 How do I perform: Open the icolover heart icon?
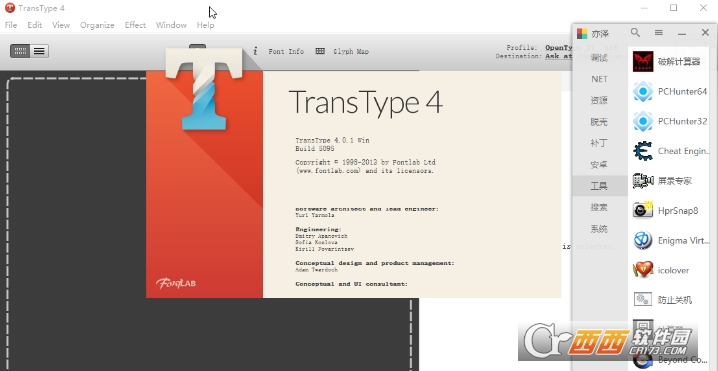click(x=643, y=270)
